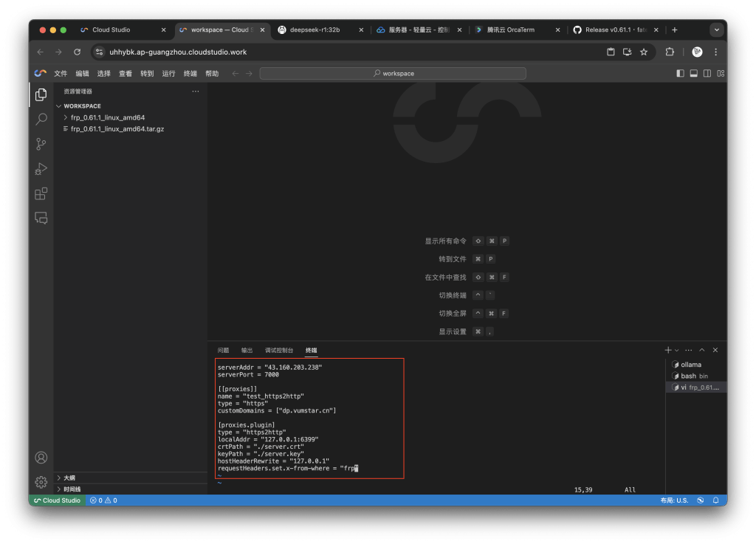This screenshot has width=756, height=544.
Task: Click the status bar icon left of the bell
Action: point(701,500)
